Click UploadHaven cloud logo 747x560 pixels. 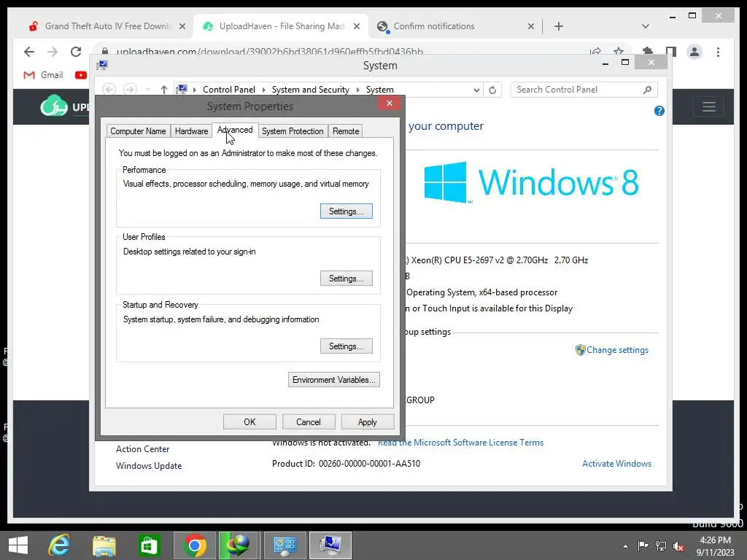click(x=53, y=106)
